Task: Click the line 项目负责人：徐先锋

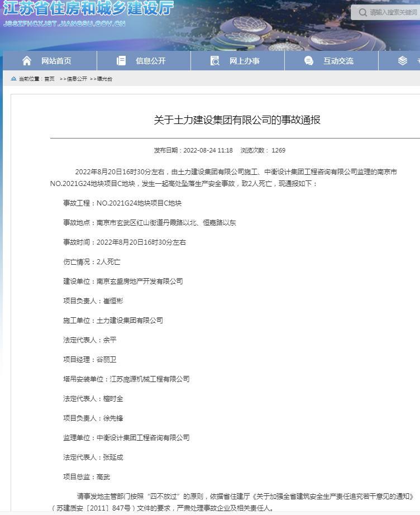Action: coord(93,418)
